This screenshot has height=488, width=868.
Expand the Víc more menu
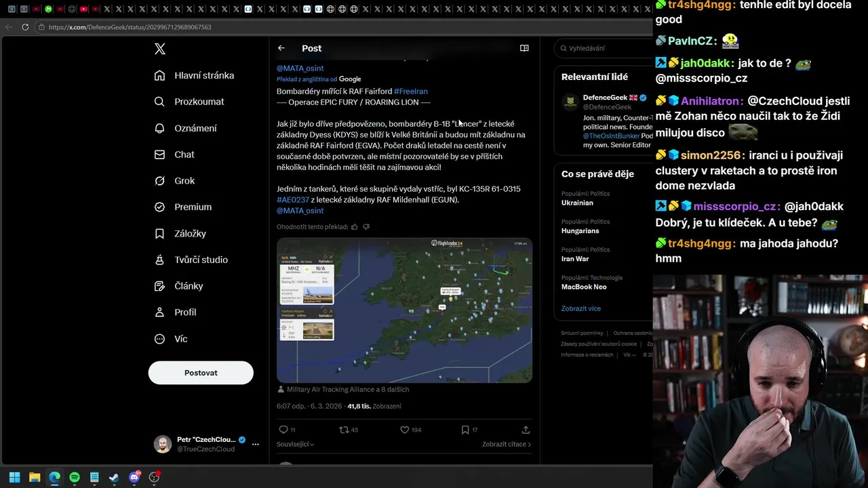(171, 339)
